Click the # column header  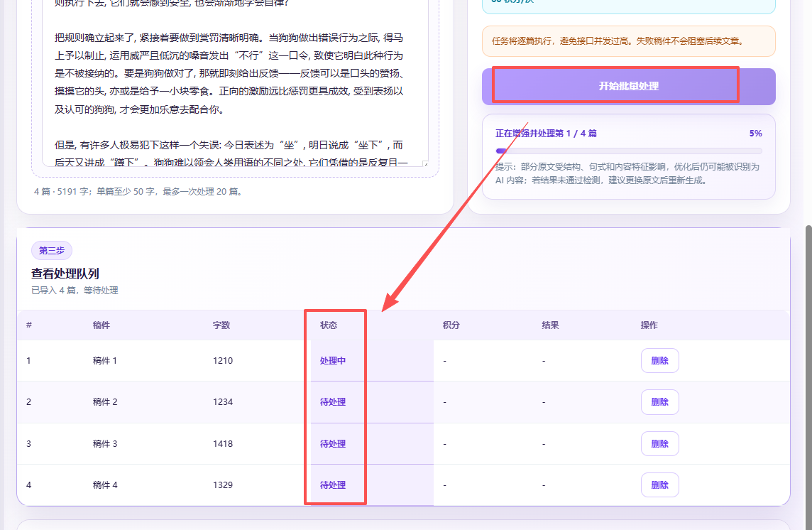point(29,325)
